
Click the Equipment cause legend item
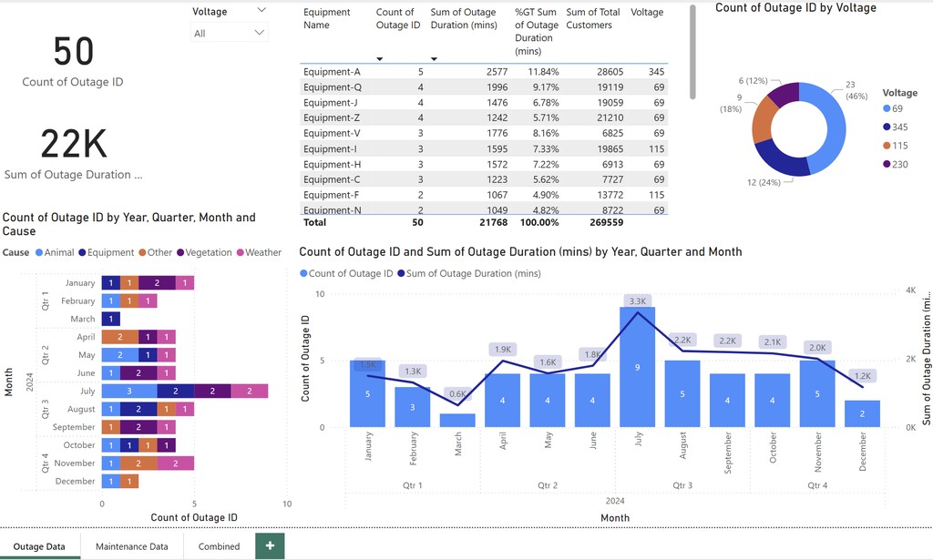click(107, 252)
